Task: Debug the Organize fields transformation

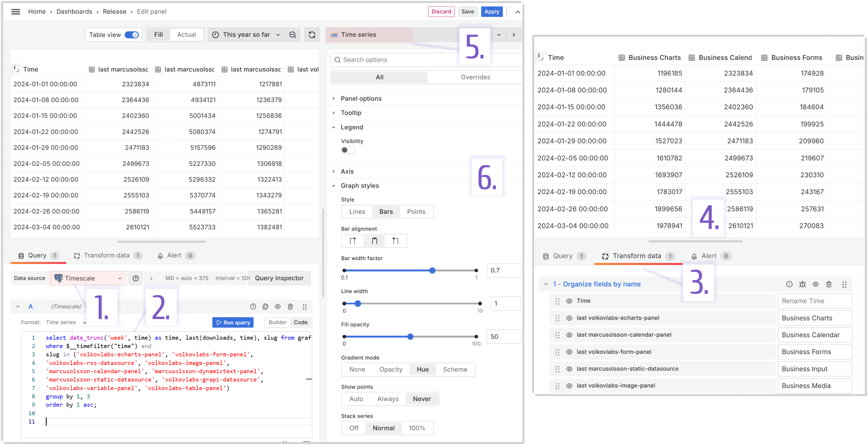Action: coord(802,285)
